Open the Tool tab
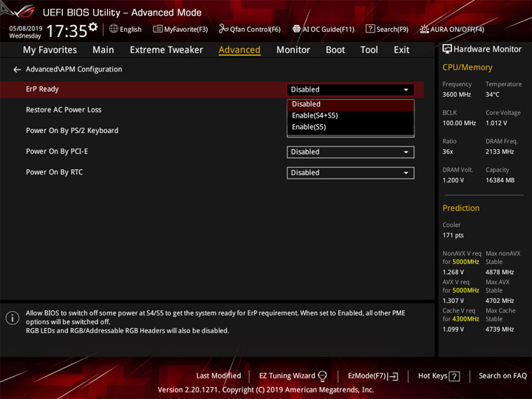This screenshot has height=399, width=532. click(x=369, y=50)
